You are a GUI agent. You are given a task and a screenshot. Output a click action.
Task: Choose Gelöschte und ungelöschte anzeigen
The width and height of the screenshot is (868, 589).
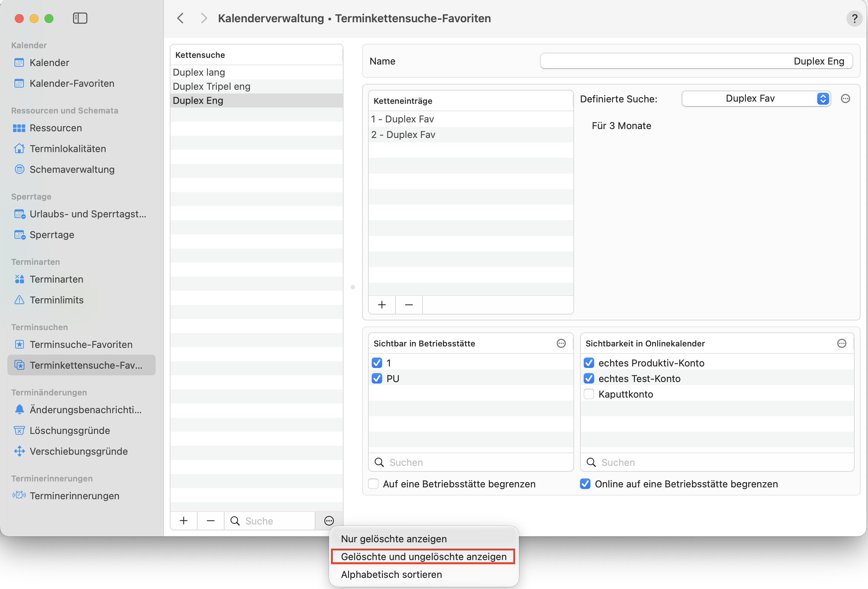[x=424, y=556]
